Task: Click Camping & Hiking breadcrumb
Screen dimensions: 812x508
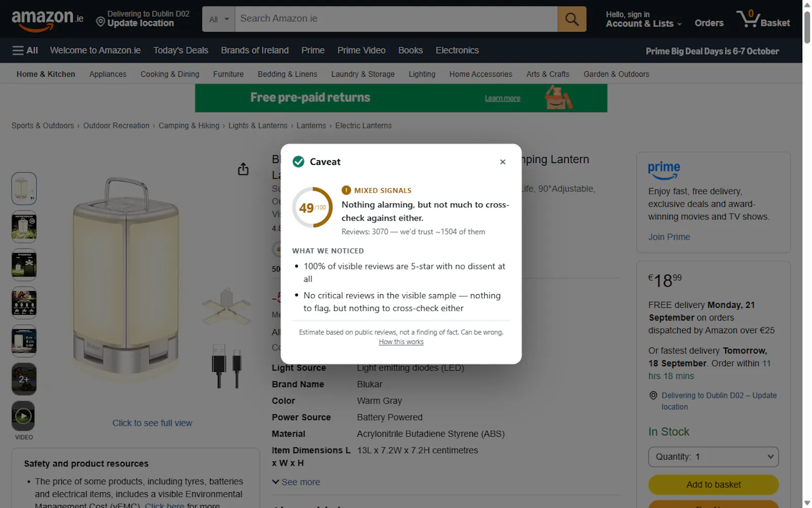Action: [x=189, y=125]
